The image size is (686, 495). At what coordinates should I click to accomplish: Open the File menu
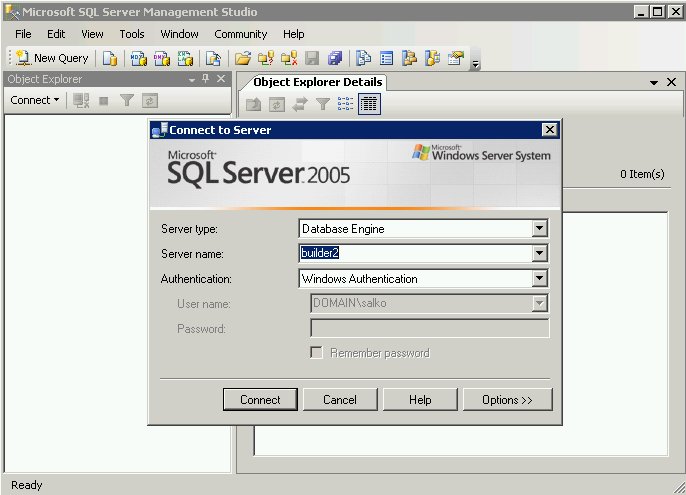23,34
